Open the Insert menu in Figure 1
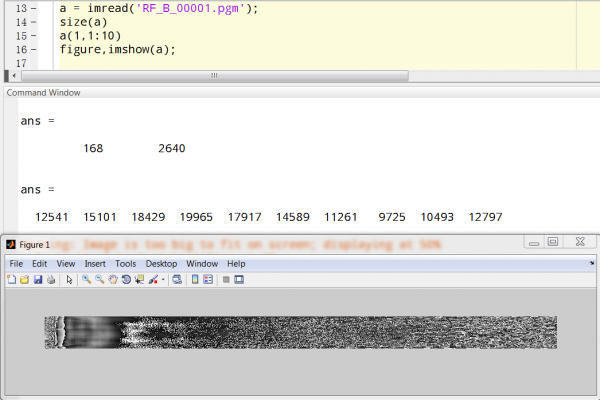 95,264
